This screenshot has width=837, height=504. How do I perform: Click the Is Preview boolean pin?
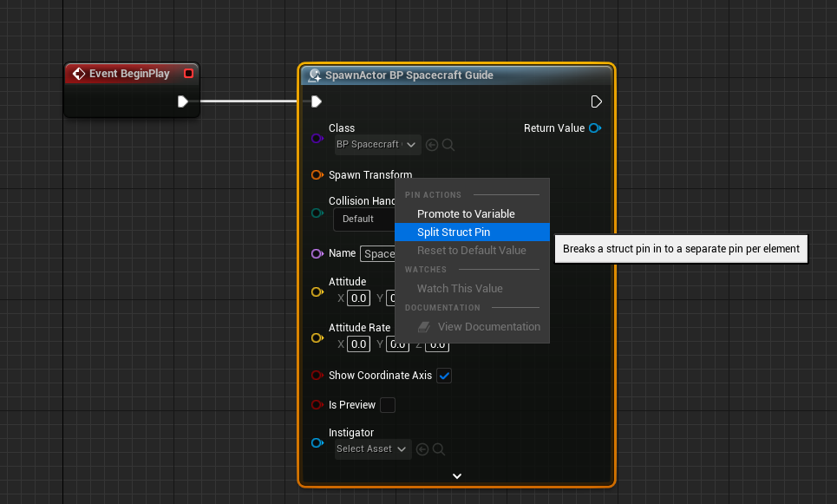click(x=317, y=405)
